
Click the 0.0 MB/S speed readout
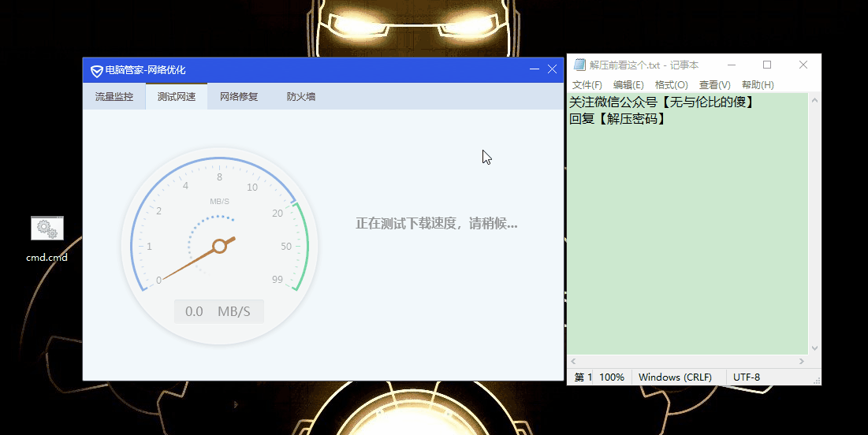coord(219,311)
